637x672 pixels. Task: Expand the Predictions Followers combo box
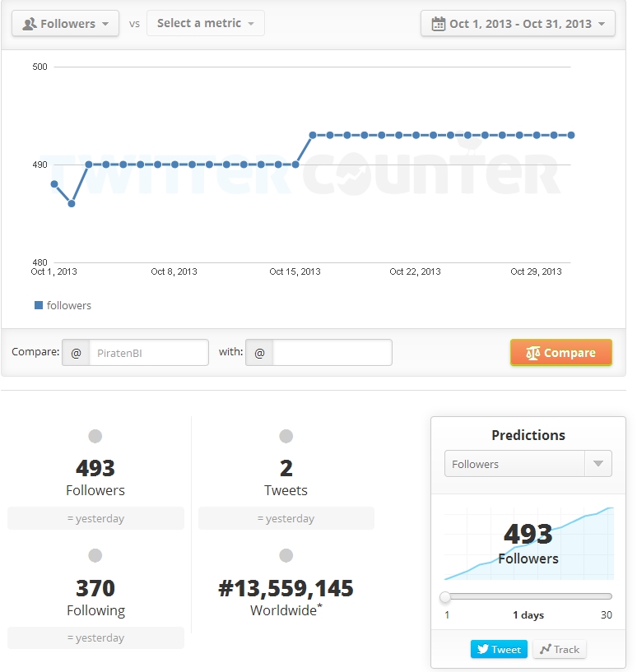pos(528,464)
